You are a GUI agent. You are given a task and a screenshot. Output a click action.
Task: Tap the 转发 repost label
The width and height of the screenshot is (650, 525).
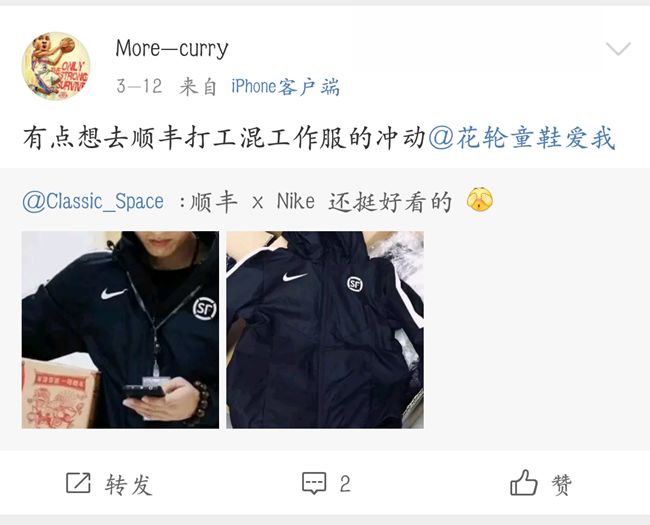(x=129, y=484)
